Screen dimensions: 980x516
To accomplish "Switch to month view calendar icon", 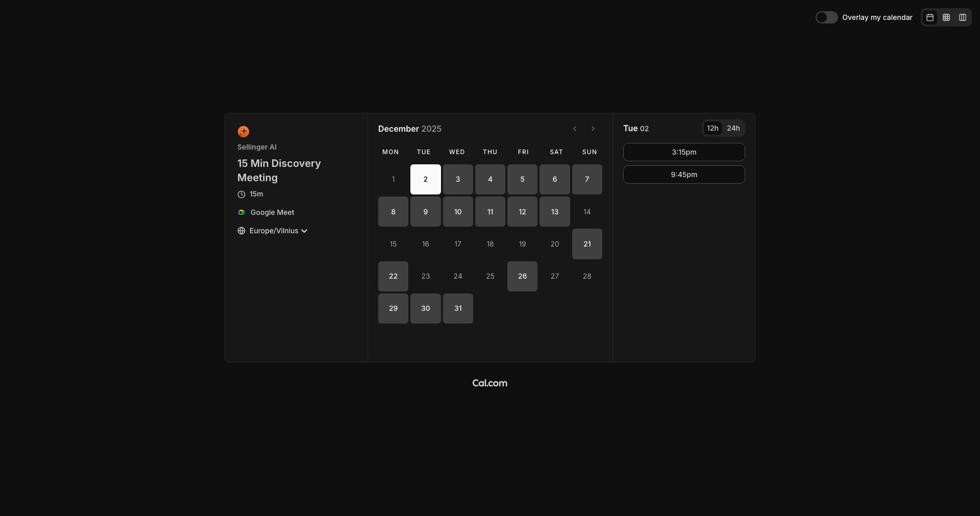I will click(x=930, y=17).
